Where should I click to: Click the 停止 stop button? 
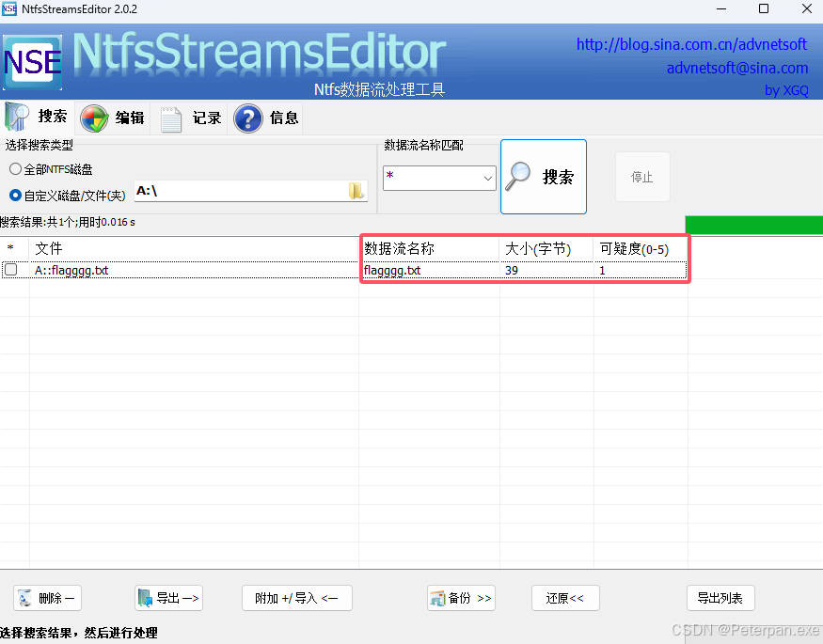click(642, 177)
